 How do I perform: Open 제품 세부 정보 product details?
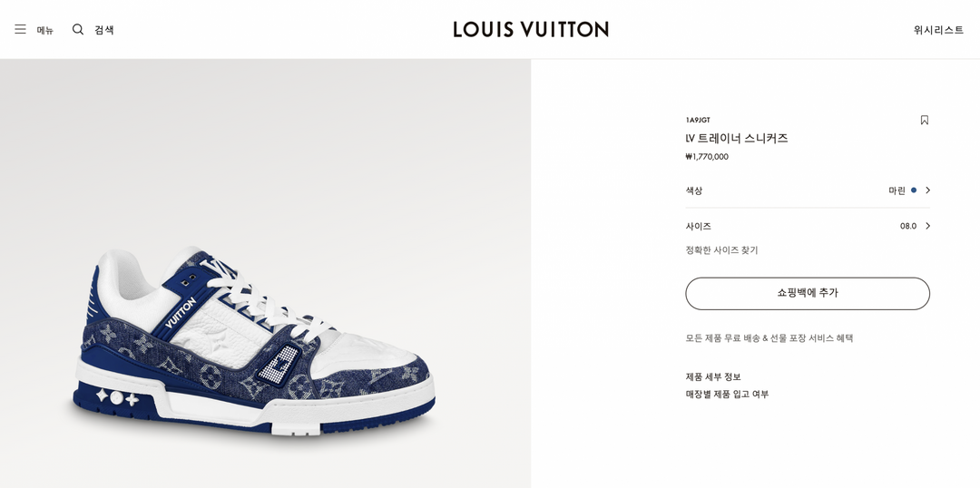point(713,376)
